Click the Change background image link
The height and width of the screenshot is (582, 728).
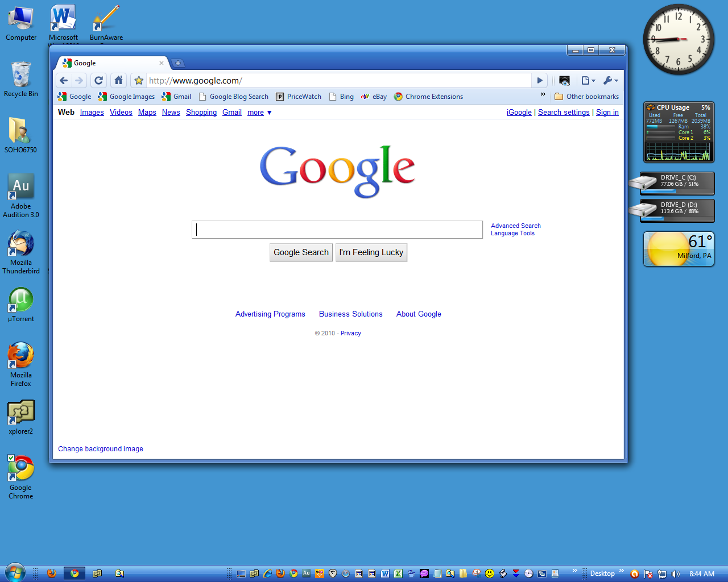point(101,449)
